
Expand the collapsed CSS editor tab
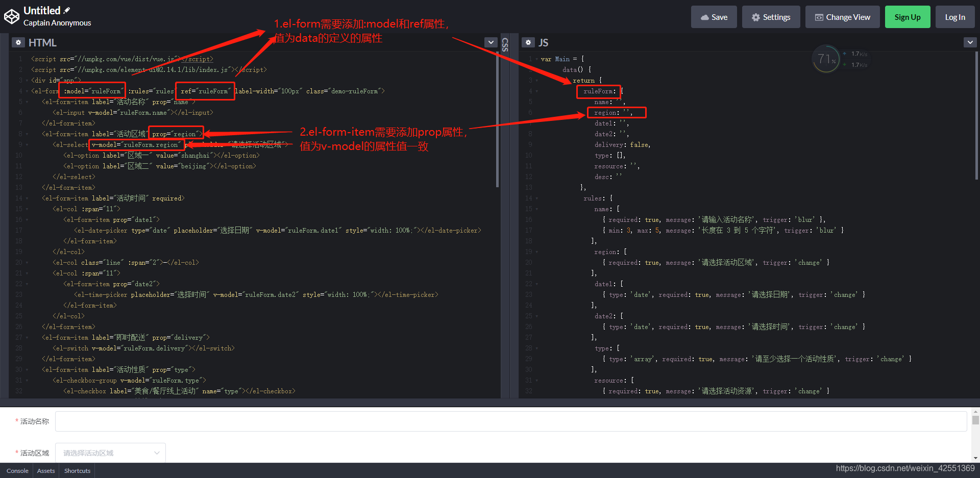tap(505, 45)
